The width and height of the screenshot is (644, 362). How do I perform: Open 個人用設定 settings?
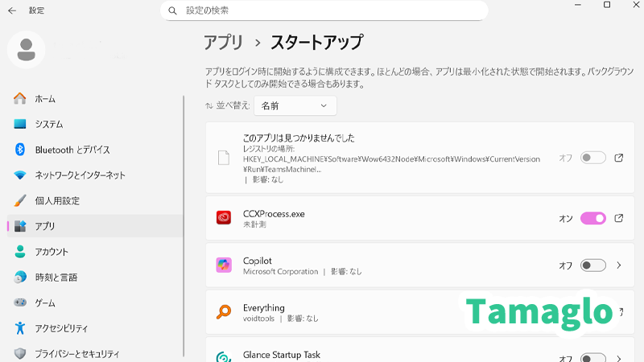click(95, 200)
